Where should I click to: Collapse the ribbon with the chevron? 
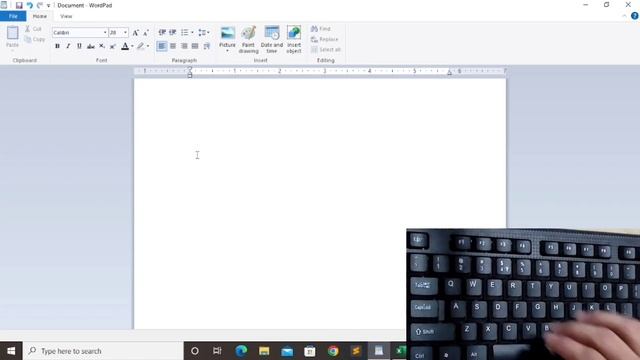point(624,16)
